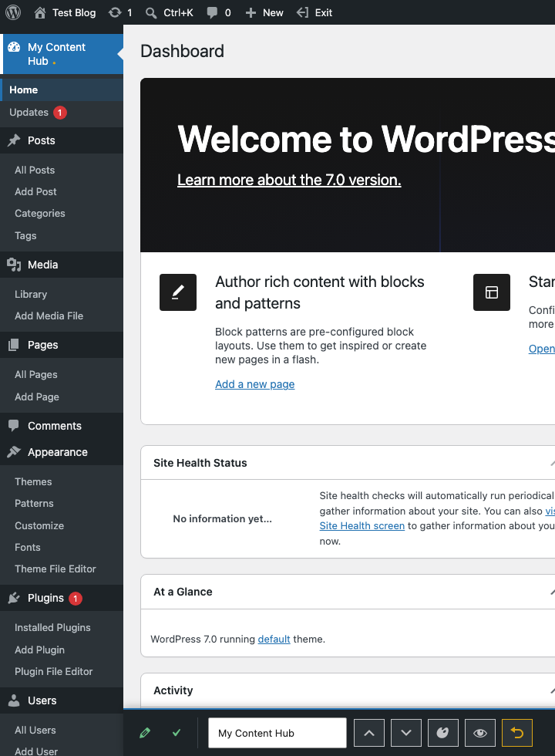
Task: Open the WordPress logo menu
Action: pyautogui.click(x=13, y=12)
